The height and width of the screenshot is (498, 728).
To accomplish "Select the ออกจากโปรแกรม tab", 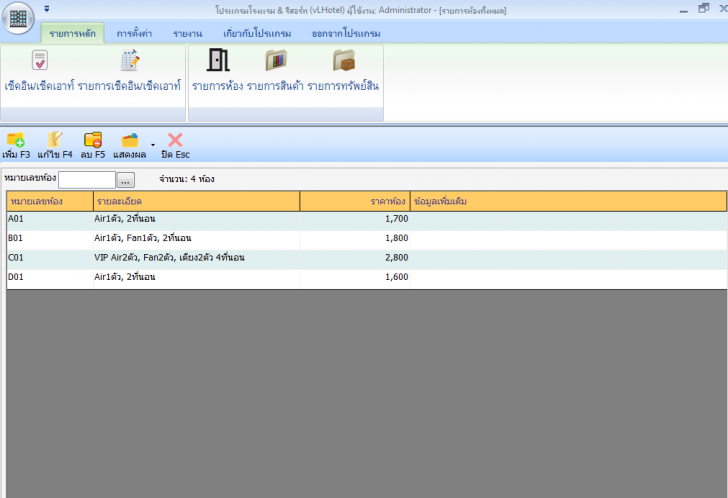I will [x=346, y=33].
